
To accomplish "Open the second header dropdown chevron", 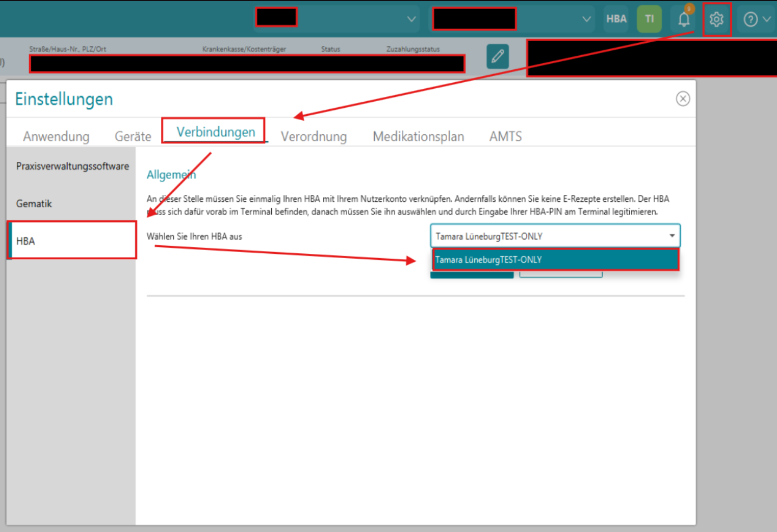I will click(586, 19).
